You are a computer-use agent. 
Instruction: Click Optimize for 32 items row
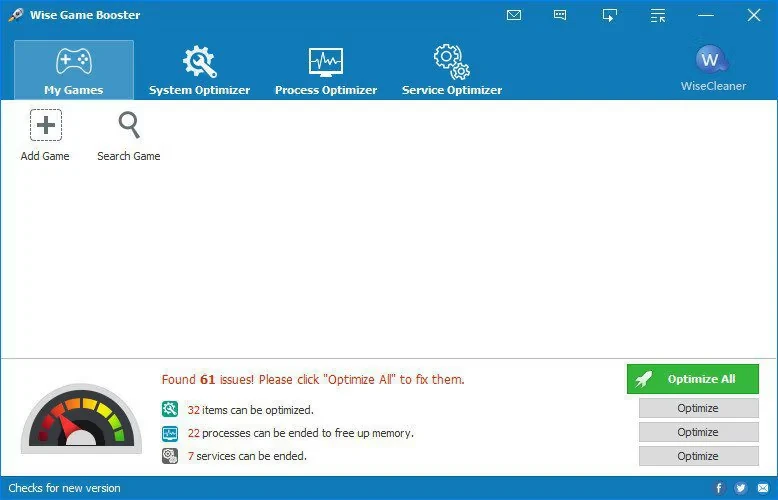click(x=698, y=408)
